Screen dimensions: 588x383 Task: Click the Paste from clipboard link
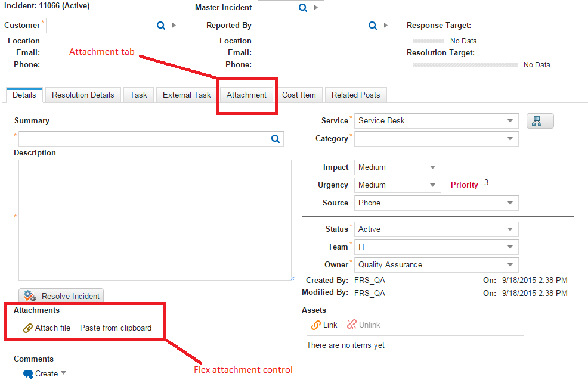[117, 328]
